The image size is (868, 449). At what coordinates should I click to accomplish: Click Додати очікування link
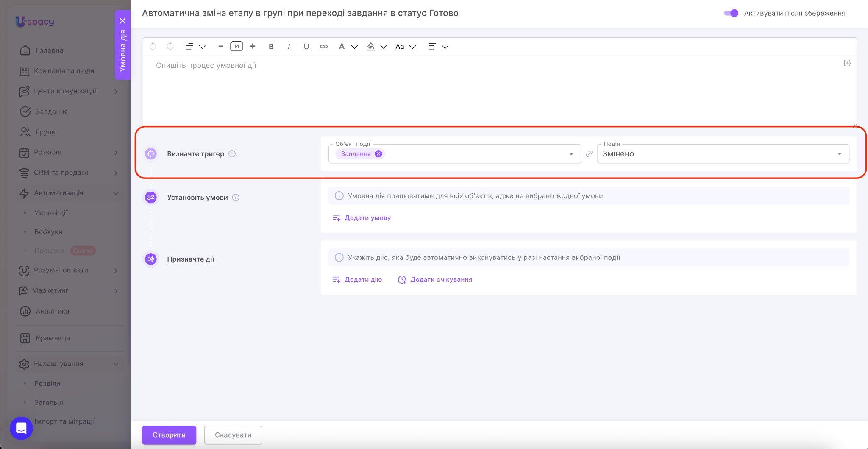coord(441,279)
